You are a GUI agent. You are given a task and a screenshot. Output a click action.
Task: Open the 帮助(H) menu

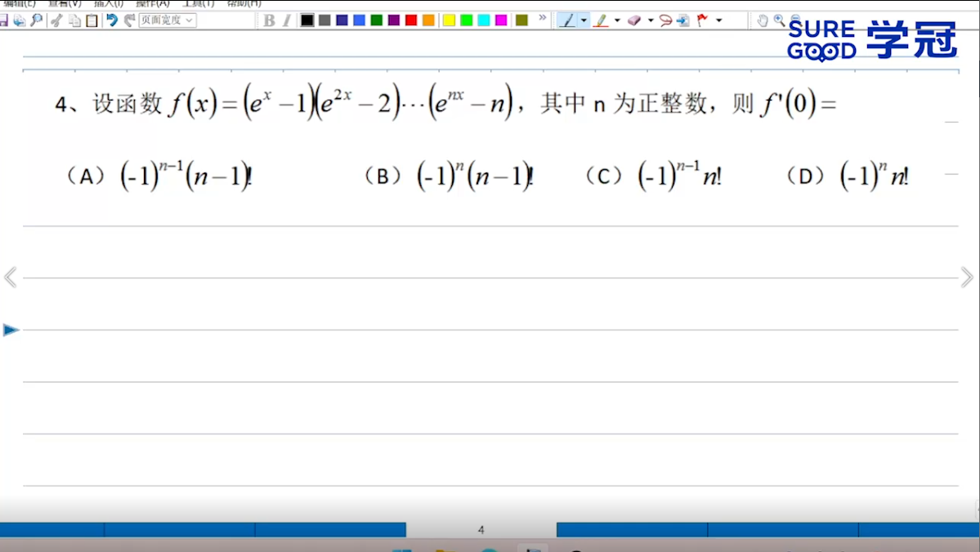click(x=244, y=3)
